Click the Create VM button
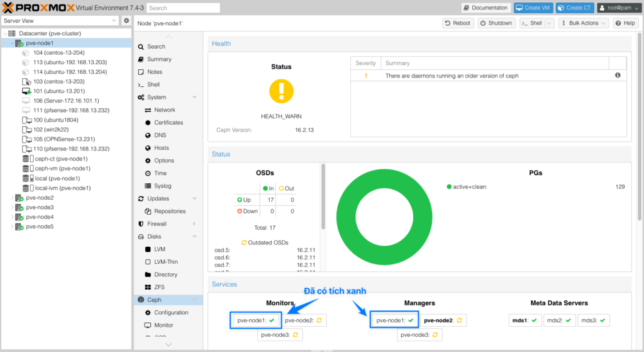This screenshot has width=644, height=352. tap(533, 8)
